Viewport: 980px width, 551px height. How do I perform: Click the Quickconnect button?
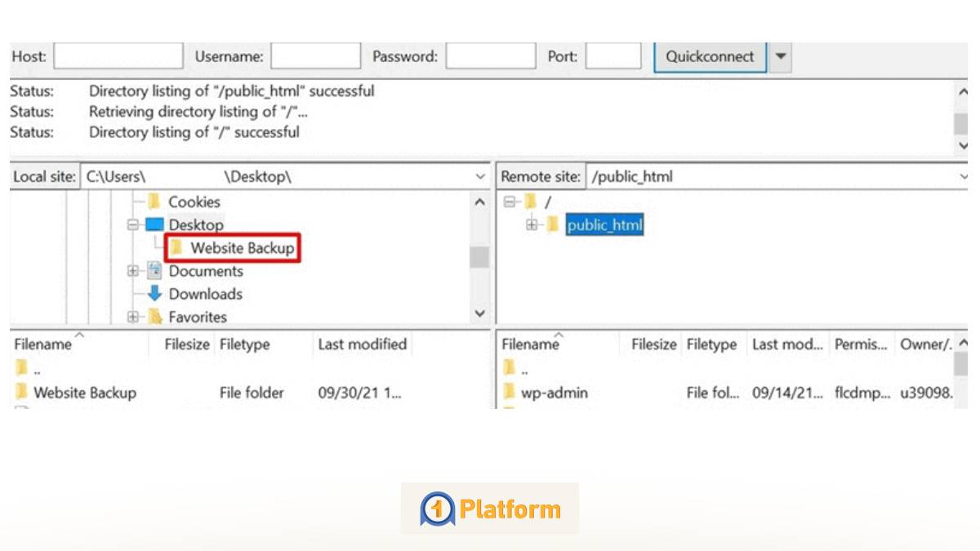coord(709,56)
